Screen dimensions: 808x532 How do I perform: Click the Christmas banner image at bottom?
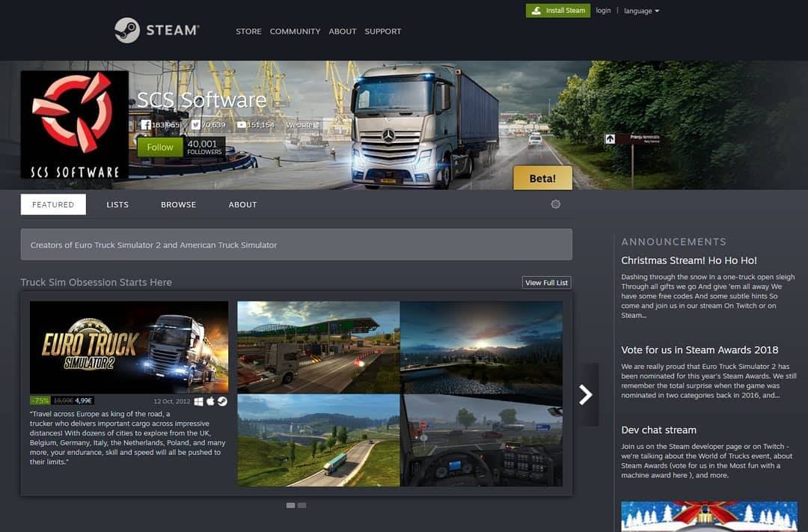click(709, 516)
